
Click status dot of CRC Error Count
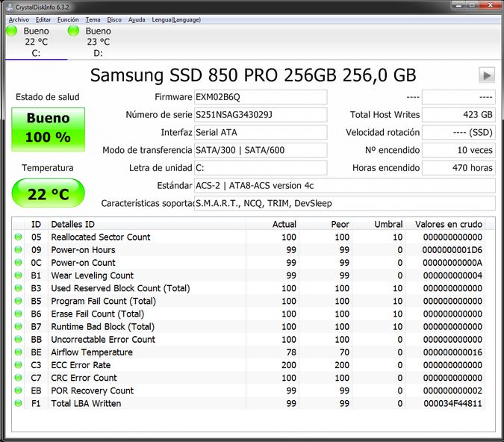(19, 378)
